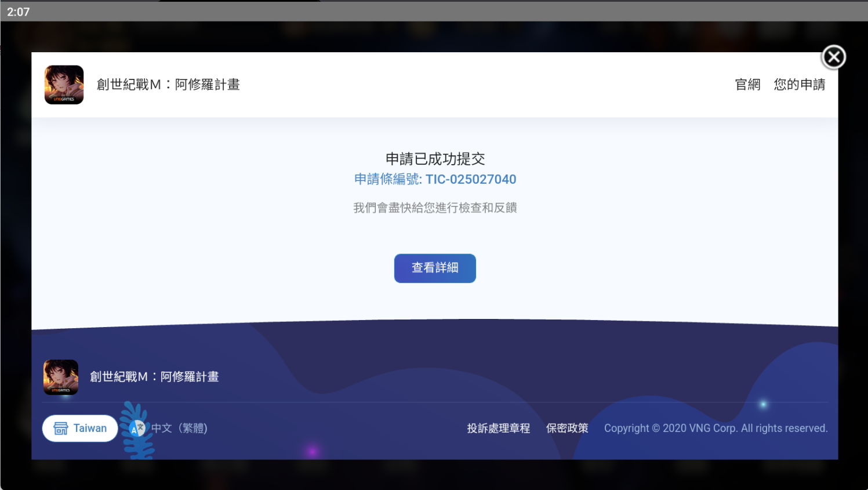Click the footer game title text
The height and width of the screenshot is (490, 868).
point(154,377)
